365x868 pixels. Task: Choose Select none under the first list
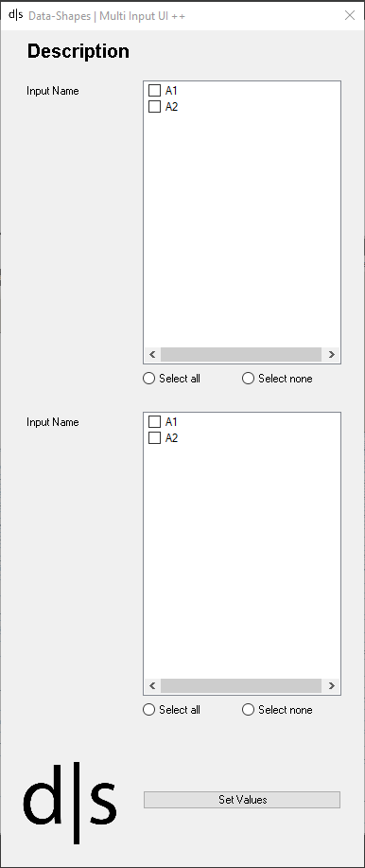[249, 378]
